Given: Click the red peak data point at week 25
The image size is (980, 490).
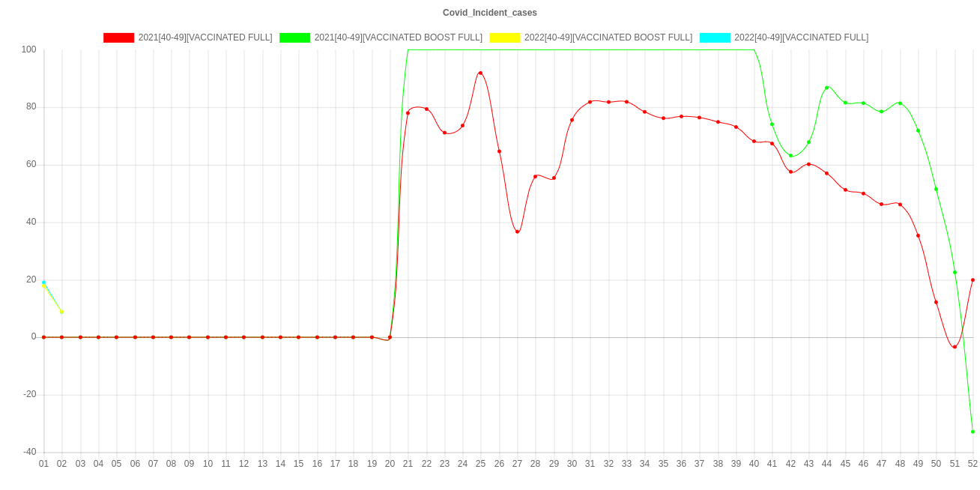Looking at the screenshot, I should [480, 73].
